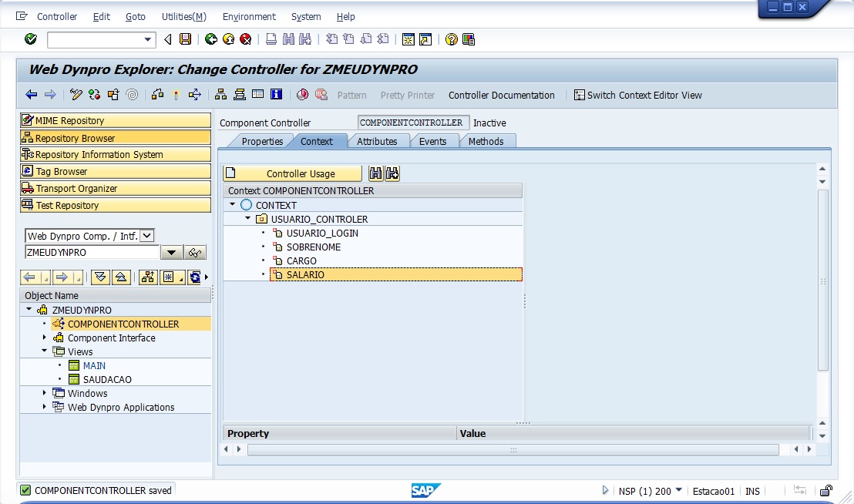Click the Display/Change pencil icon
This screenshot has width=854, height=504.
(76, 95)
